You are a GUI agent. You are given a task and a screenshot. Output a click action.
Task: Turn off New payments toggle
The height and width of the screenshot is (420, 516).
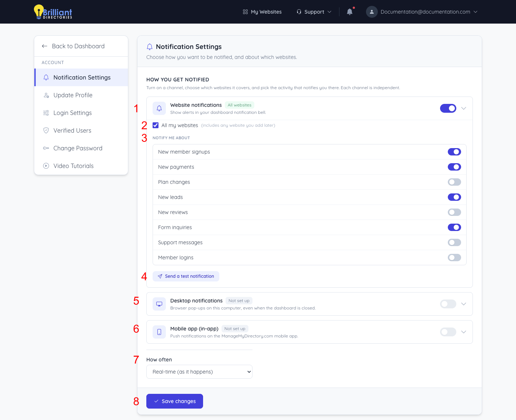454,167
